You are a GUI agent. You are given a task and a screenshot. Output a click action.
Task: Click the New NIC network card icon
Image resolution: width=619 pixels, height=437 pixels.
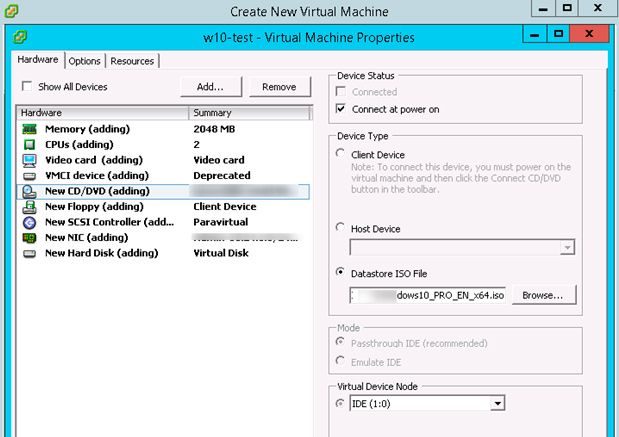coord(30,238)
